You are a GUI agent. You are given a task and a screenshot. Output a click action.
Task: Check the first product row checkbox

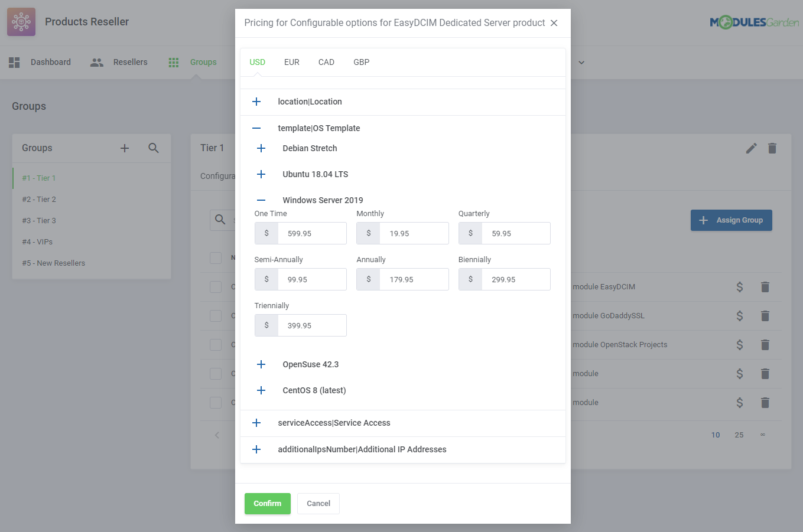[x=216, y=287]
